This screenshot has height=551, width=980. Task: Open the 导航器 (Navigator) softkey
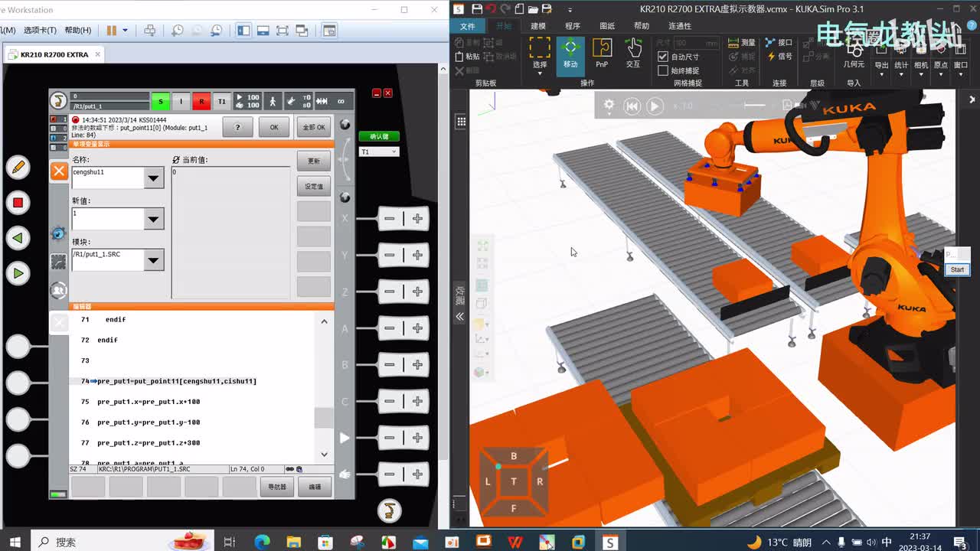(276, 486)
